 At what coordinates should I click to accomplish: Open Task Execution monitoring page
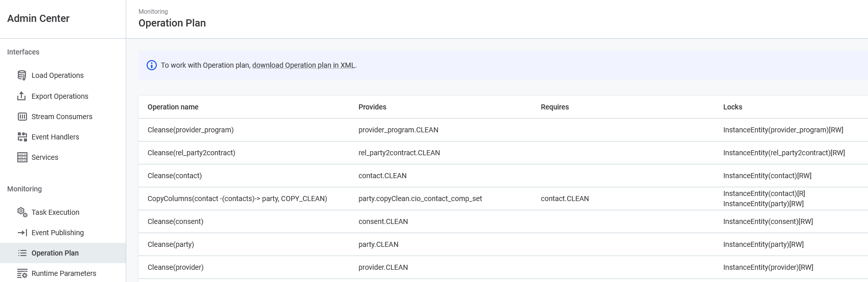pyautogui.click(x=55, y=212)
